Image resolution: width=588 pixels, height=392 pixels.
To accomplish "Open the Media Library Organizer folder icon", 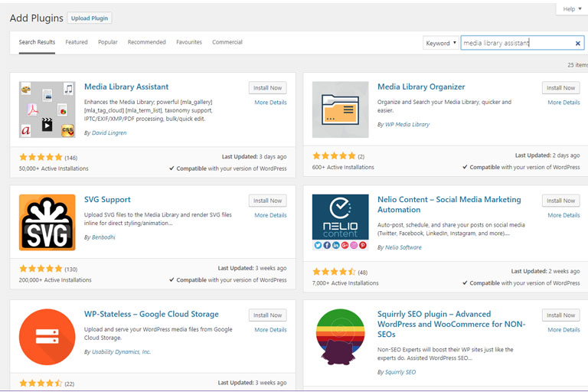I will pos(340,109).
